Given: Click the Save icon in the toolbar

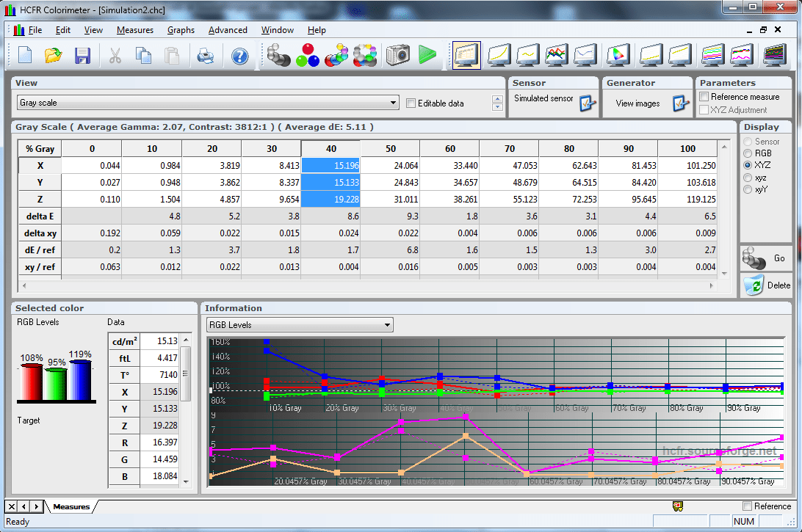Looking at the screenshot, I should (82, 54).
